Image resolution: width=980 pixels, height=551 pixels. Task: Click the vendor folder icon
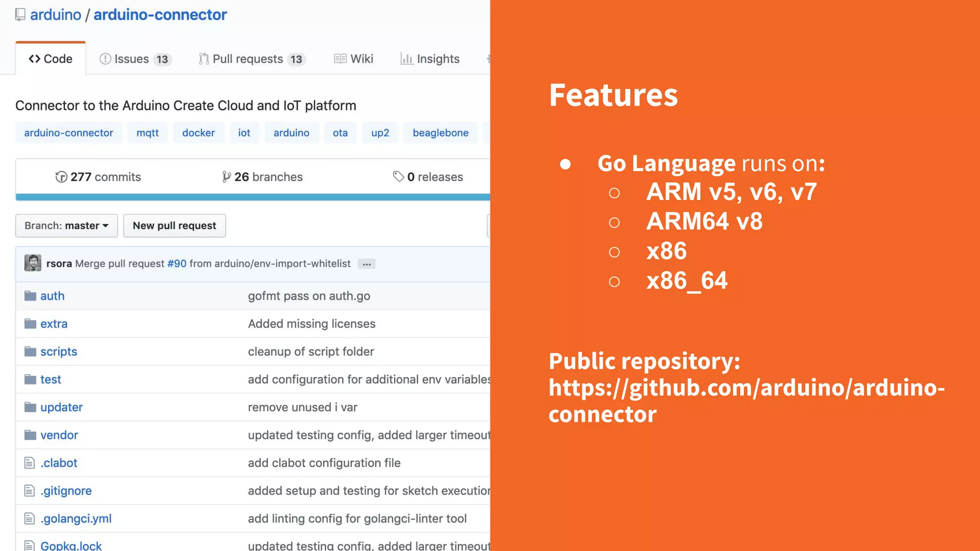click(30, 434)
